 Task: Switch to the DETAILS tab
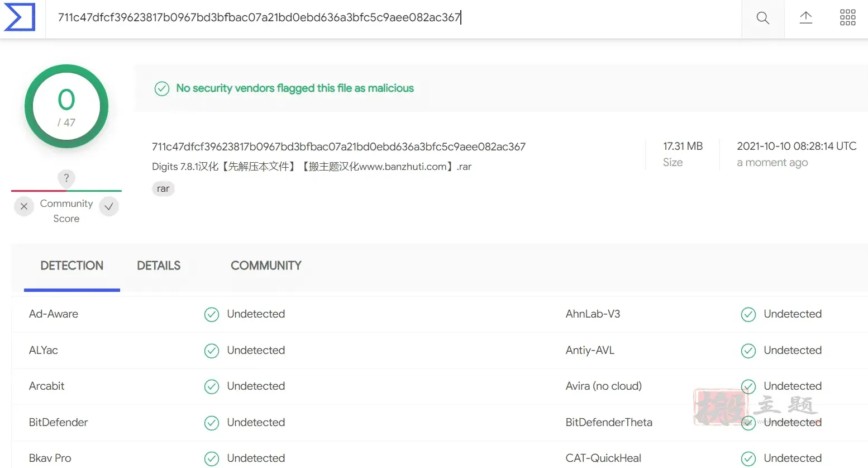click(159, 266)
